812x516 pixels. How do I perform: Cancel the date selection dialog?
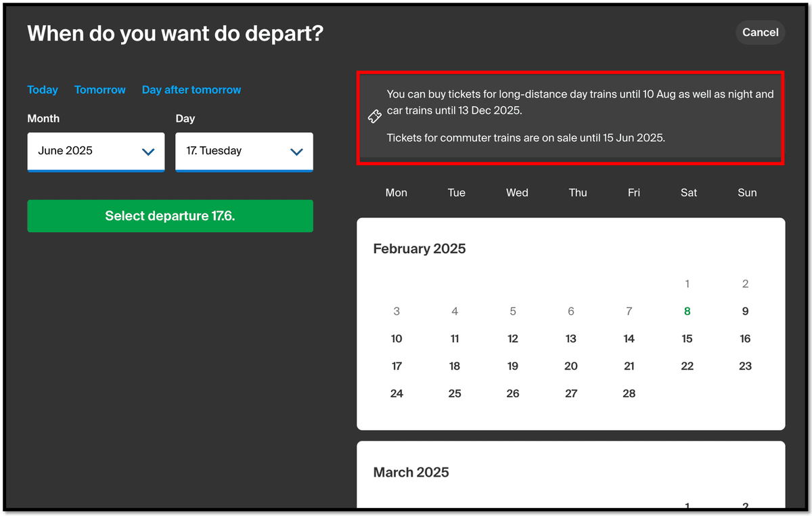pos(760,32)
